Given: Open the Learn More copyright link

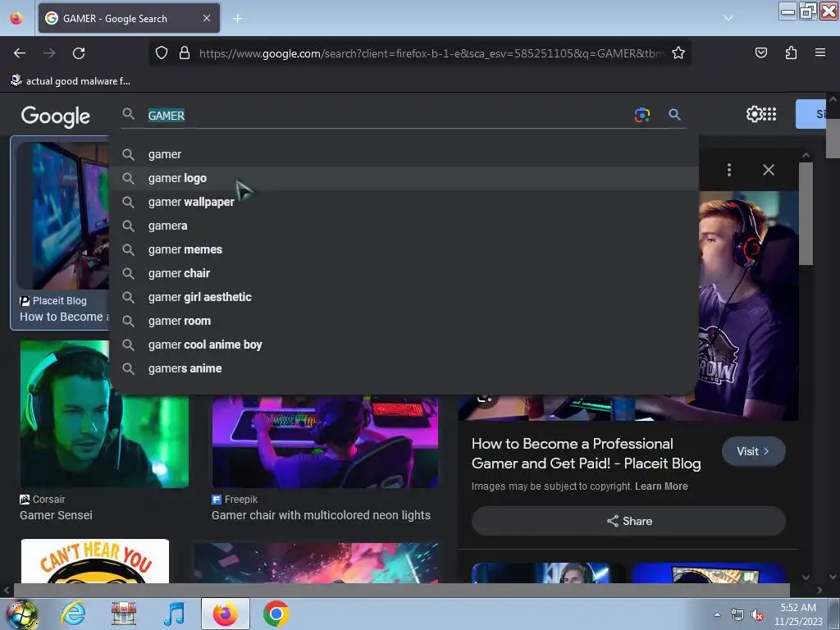Looking at the screenshot, I should point(661,486).
